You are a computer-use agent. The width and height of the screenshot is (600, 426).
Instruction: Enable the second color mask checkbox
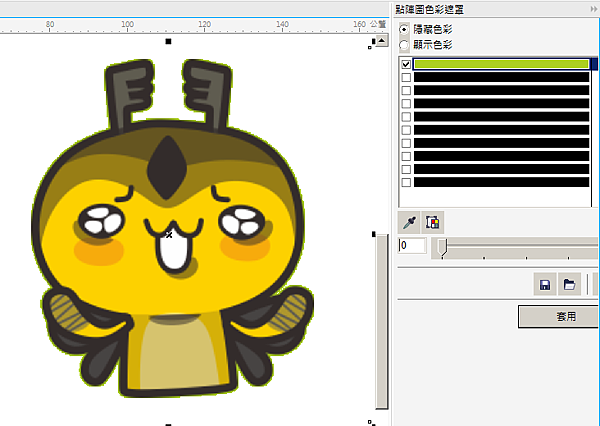405,77
